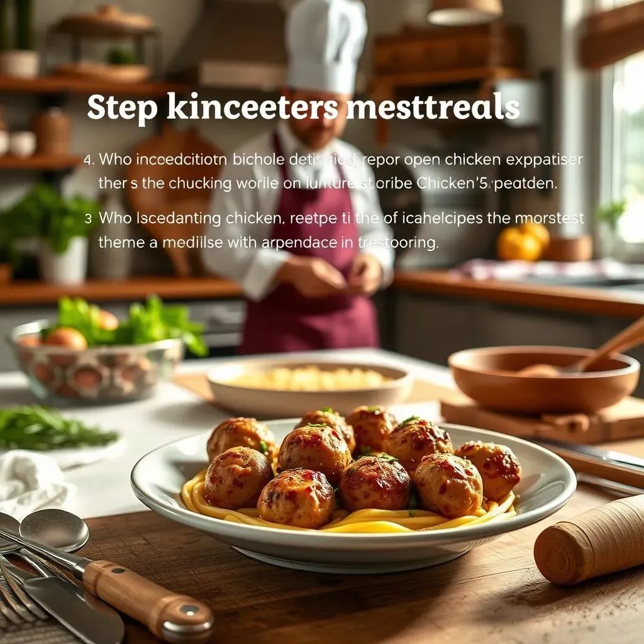Click the line starting 'Who incoedcitiotn bichole'

[x=340, y=159]
